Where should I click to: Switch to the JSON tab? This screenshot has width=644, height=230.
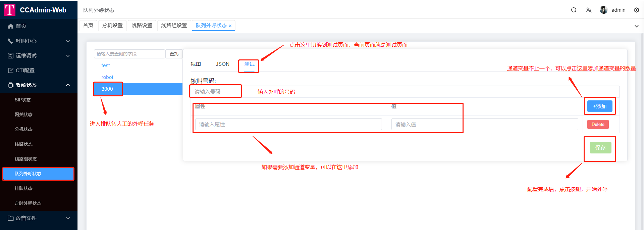(x=222, y=64)
